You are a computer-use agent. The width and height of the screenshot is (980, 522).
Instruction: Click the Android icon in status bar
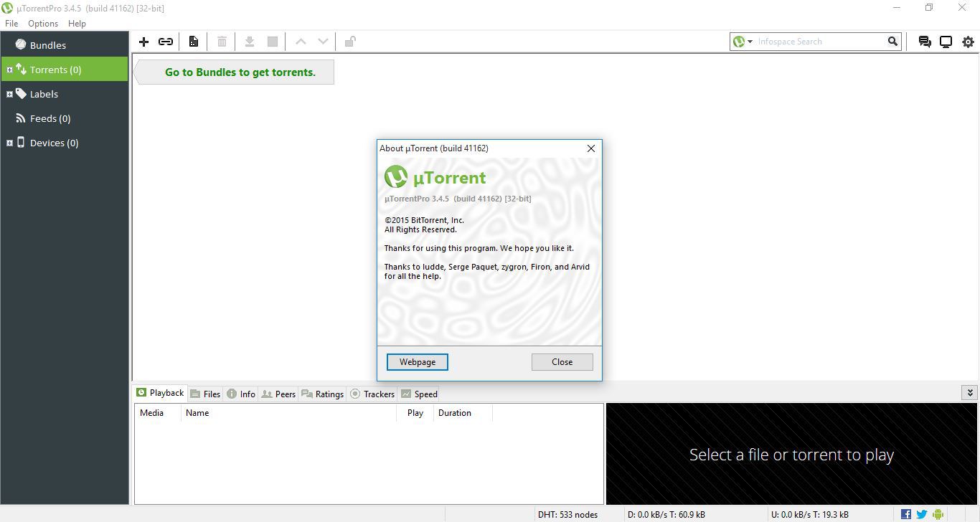938,514
